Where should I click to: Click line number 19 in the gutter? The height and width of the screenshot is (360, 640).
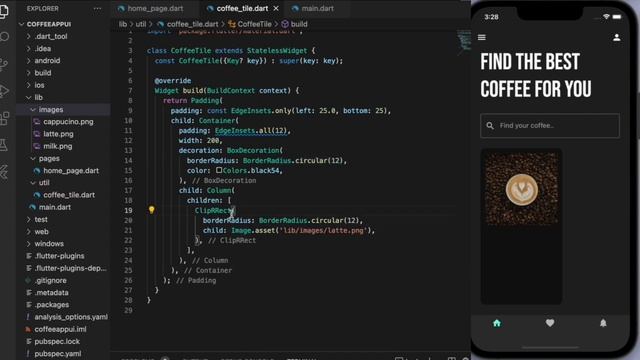128,211
